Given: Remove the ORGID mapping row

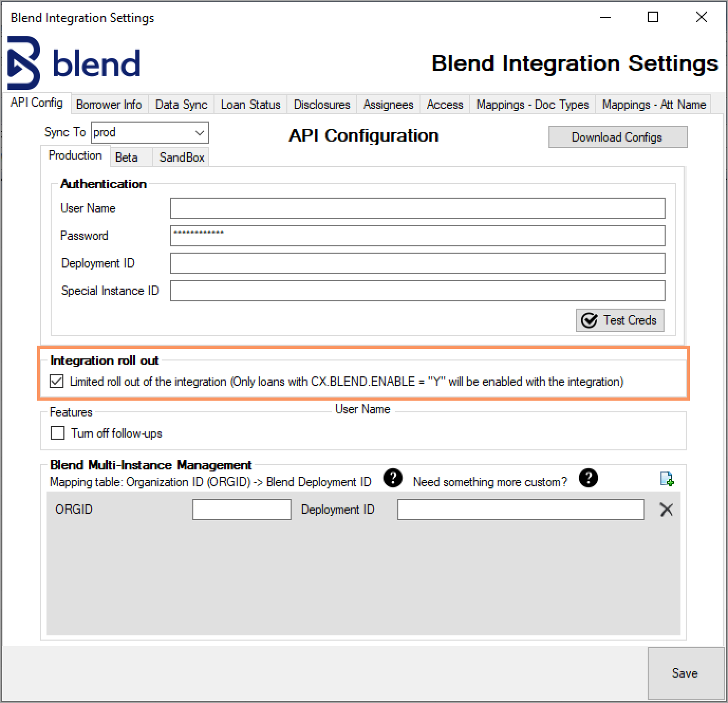Looking at the screenshot, I should point(667,510).
